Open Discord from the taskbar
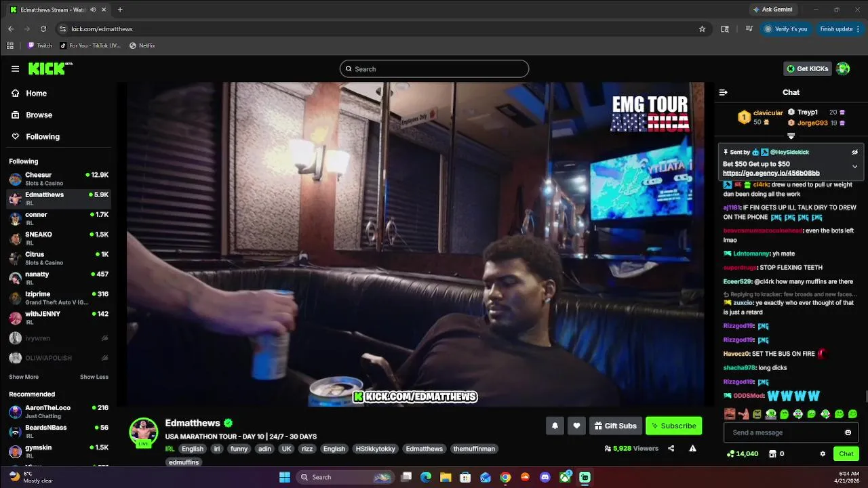This screenshot has height=488, width=868. click(x=545, y=477)
